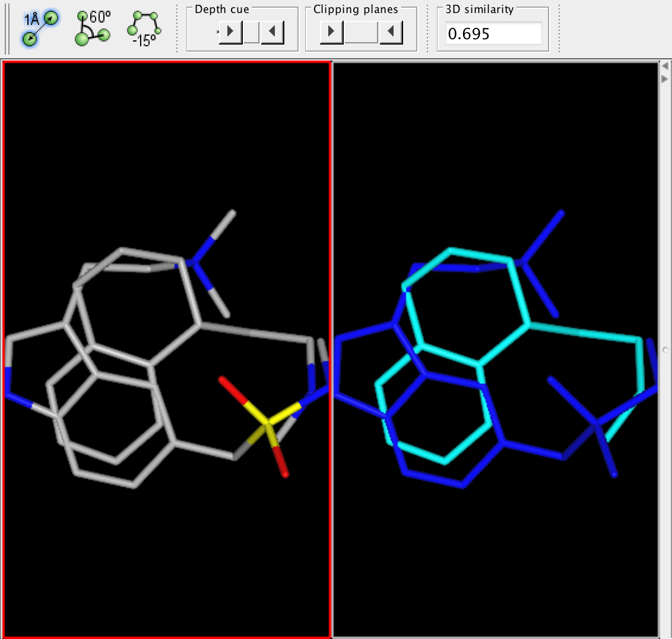
Task: Click the split-pane divider handle on right edge
Action: (665, 350)
